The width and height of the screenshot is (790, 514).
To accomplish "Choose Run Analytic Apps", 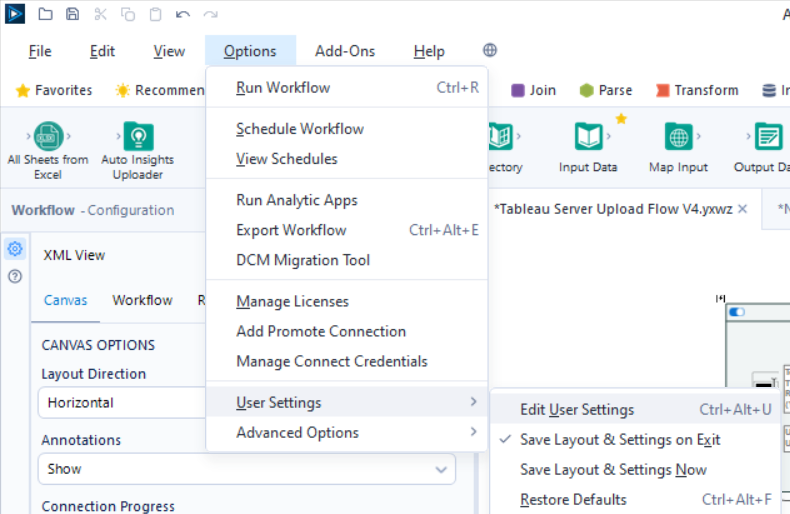I will point(347,200).
